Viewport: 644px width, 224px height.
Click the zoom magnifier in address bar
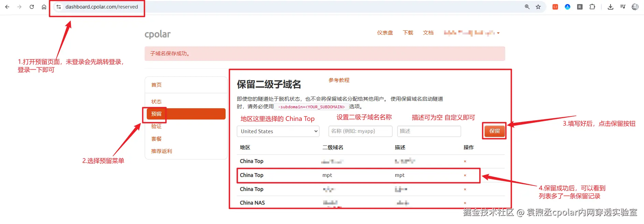coord(527,7)
